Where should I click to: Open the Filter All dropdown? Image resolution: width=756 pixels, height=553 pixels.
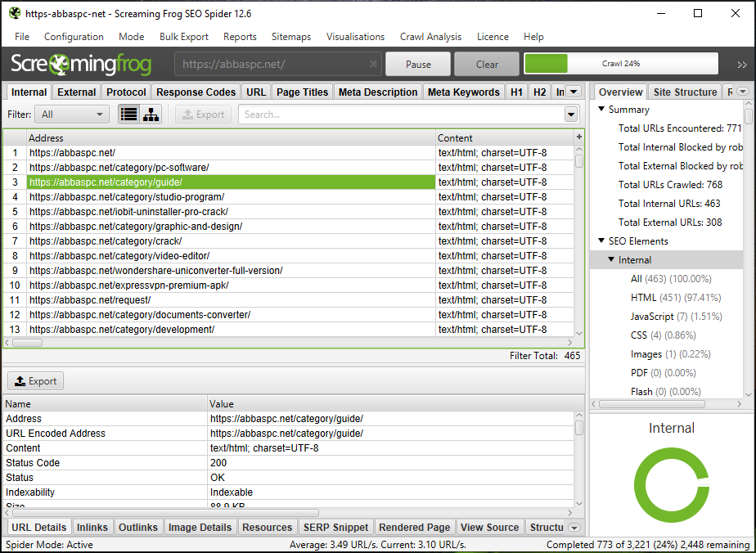point(72,115)
